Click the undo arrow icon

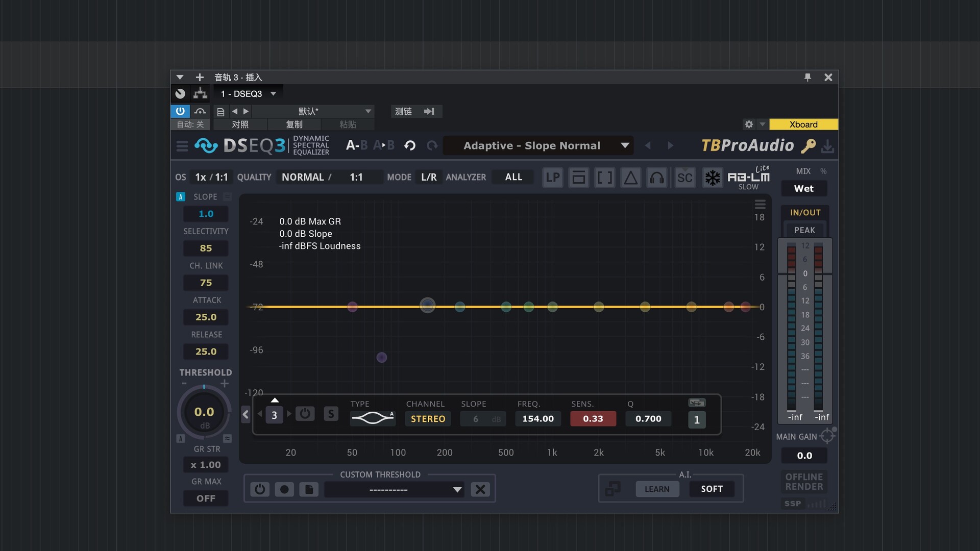[x=410, y=146]
